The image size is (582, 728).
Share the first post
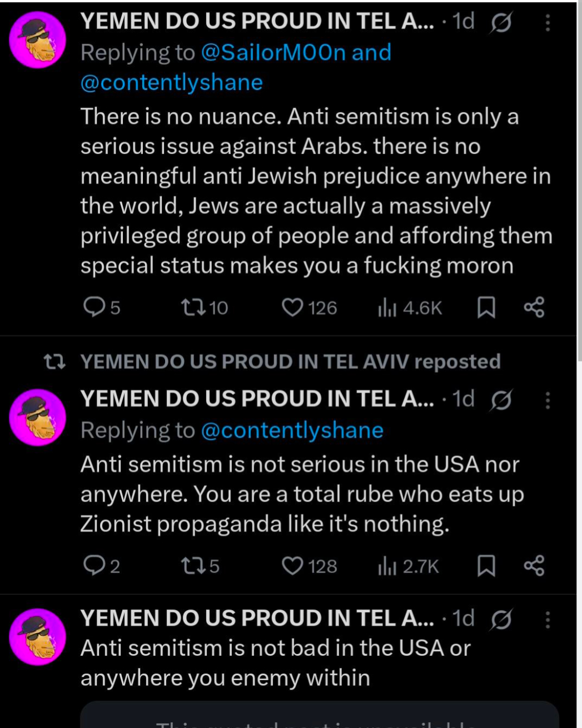(534, 307)
